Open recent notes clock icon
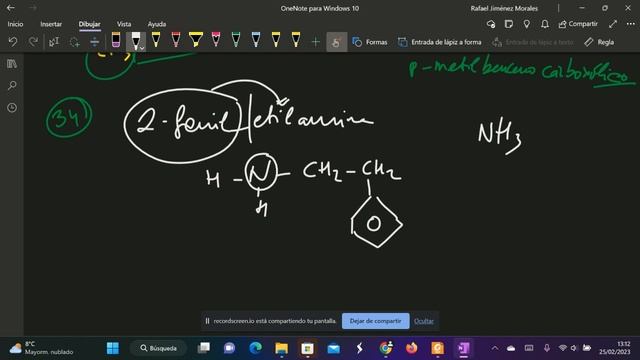Screen dimensions: 640x360 (x=12, y=108)
